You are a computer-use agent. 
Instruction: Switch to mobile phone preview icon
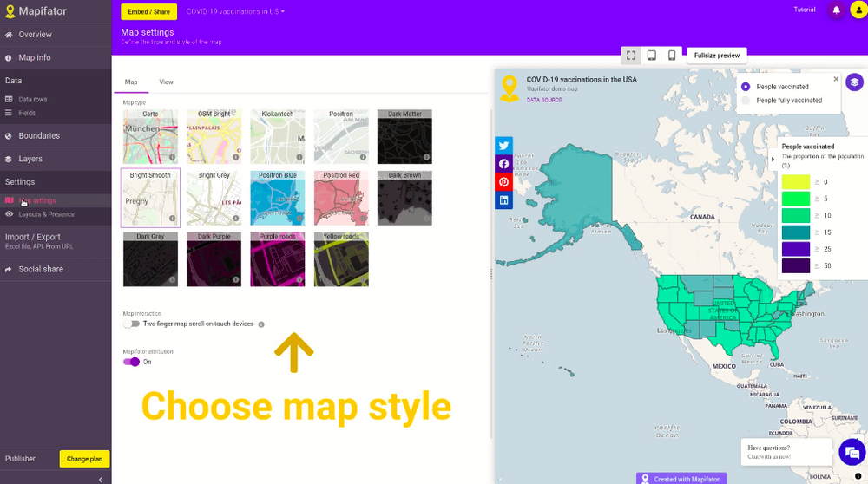[672, 56]
